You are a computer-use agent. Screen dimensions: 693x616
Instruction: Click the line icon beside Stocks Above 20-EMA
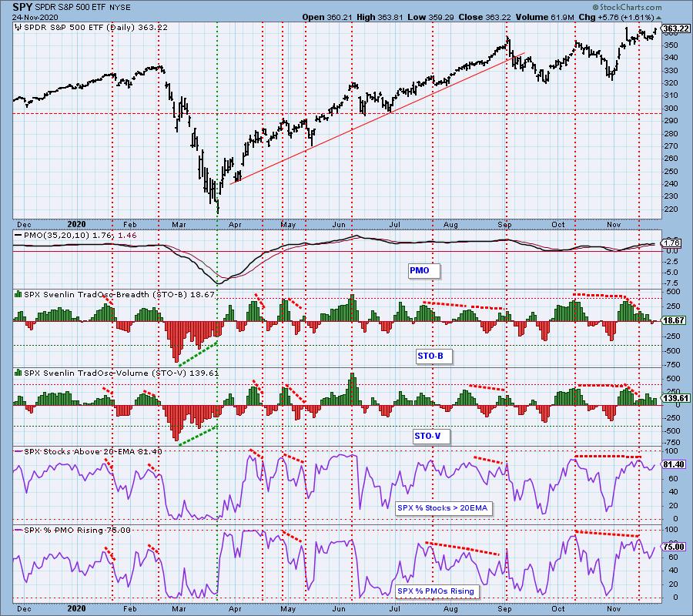18,452
